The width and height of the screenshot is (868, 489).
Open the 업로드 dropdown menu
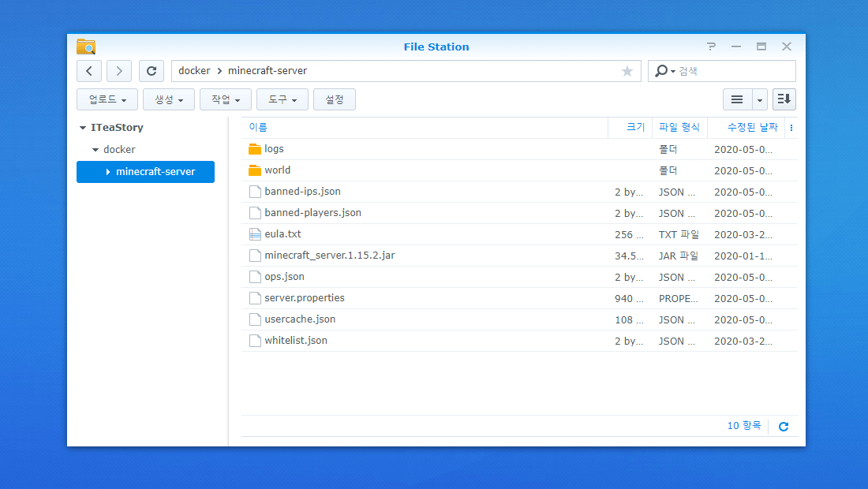(107, 99)
